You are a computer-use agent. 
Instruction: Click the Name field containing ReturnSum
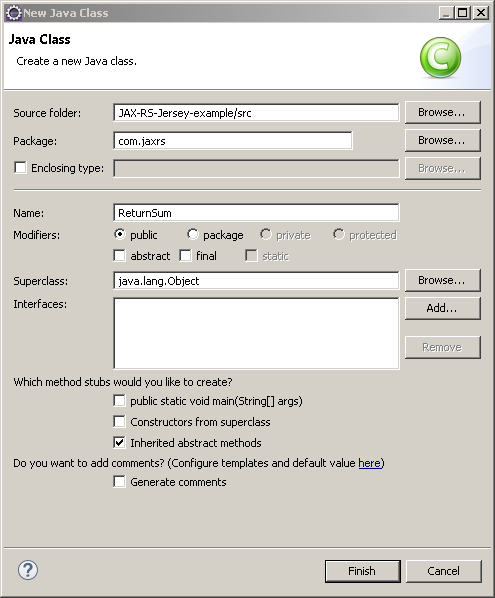tap(256, 213)
